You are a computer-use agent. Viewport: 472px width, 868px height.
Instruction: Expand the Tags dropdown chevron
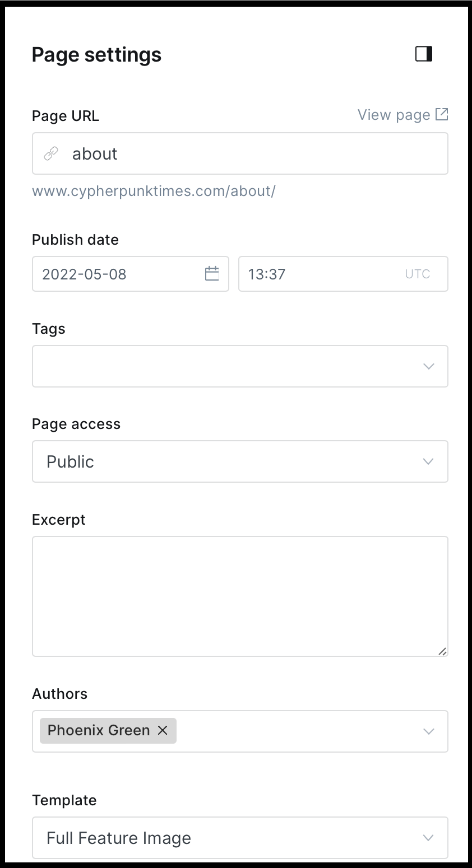coord(429,366)
